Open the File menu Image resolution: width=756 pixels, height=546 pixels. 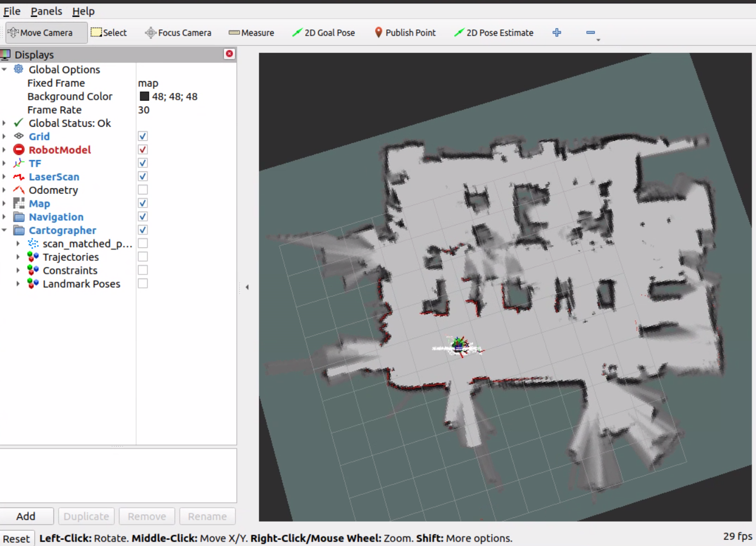11,11
